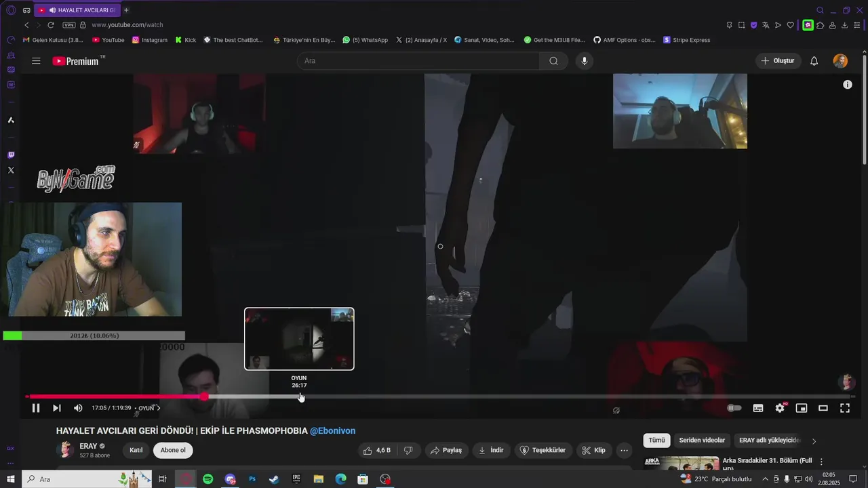Go back to previous page
868x488 pixels.
point(26,25)
